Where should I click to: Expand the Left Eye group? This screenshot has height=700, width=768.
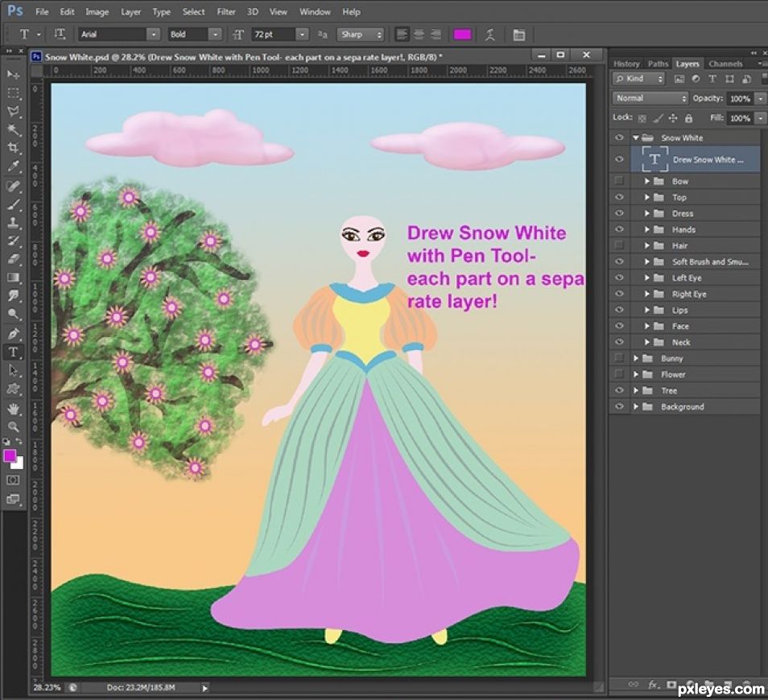point(647,278)
